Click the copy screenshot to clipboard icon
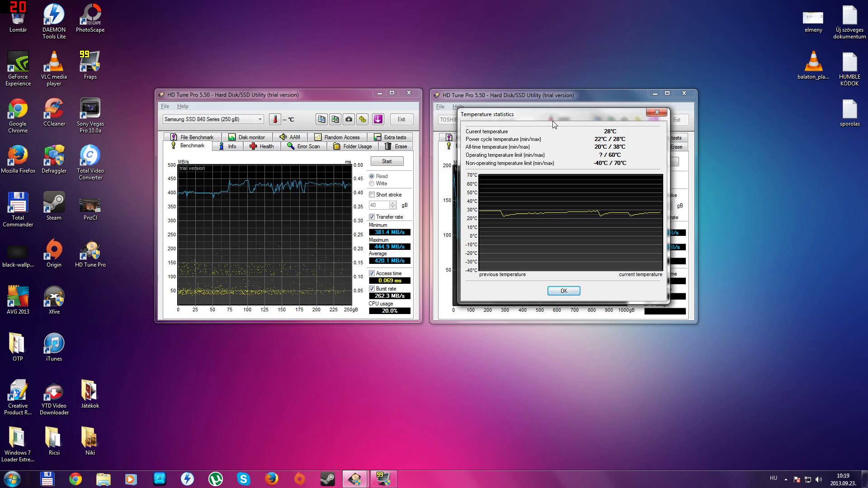This screenshot has height=488, width=868. click(335, 119)
